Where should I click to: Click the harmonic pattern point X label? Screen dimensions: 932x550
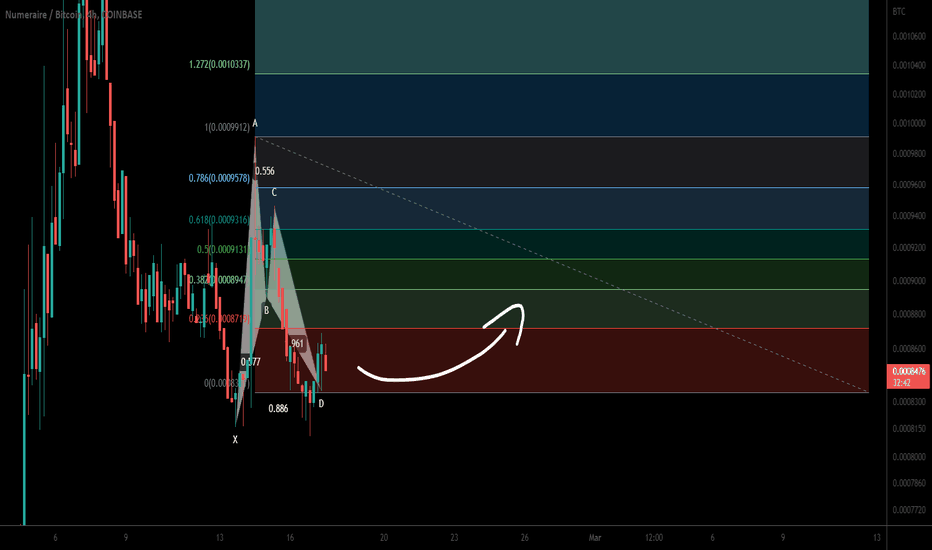[235, 440]
